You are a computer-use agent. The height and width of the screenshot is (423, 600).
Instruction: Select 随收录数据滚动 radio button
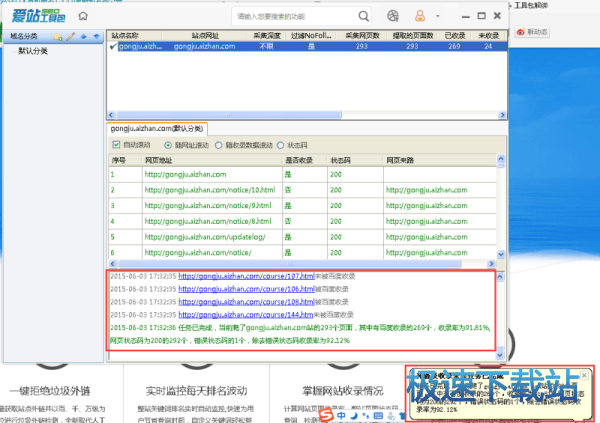[218, 145]
